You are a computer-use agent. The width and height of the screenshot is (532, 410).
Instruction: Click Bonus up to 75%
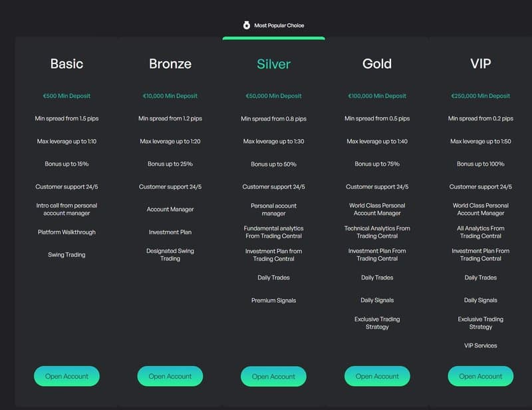tap(377, 164)
